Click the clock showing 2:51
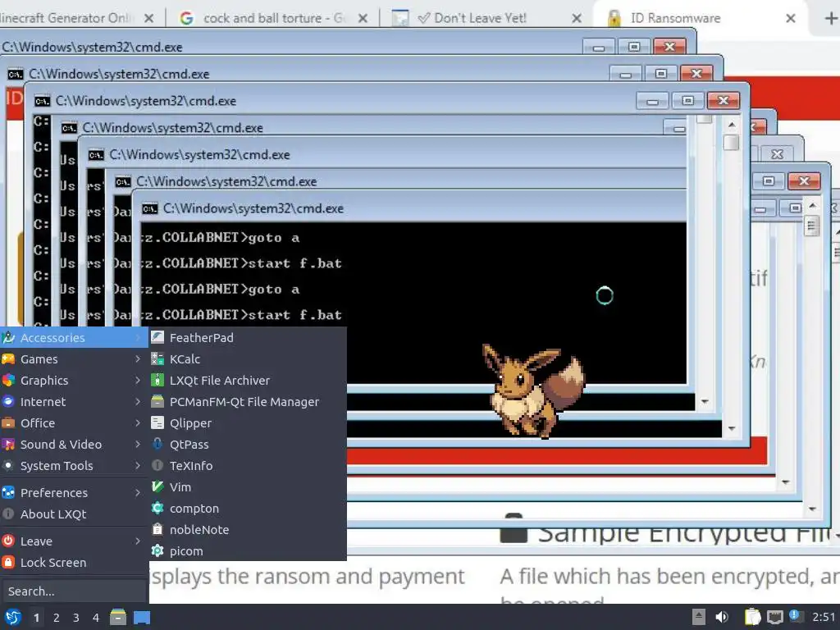This screenshot has width=840, height=630. [x=824, y=617]
